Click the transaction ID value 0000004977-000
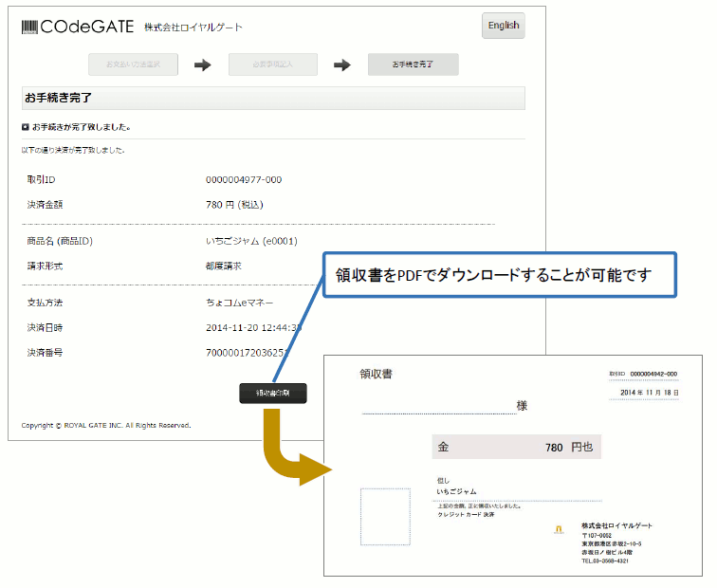This screenshot has width=717, height=588. pyautogui.click(x=244, y=179)
